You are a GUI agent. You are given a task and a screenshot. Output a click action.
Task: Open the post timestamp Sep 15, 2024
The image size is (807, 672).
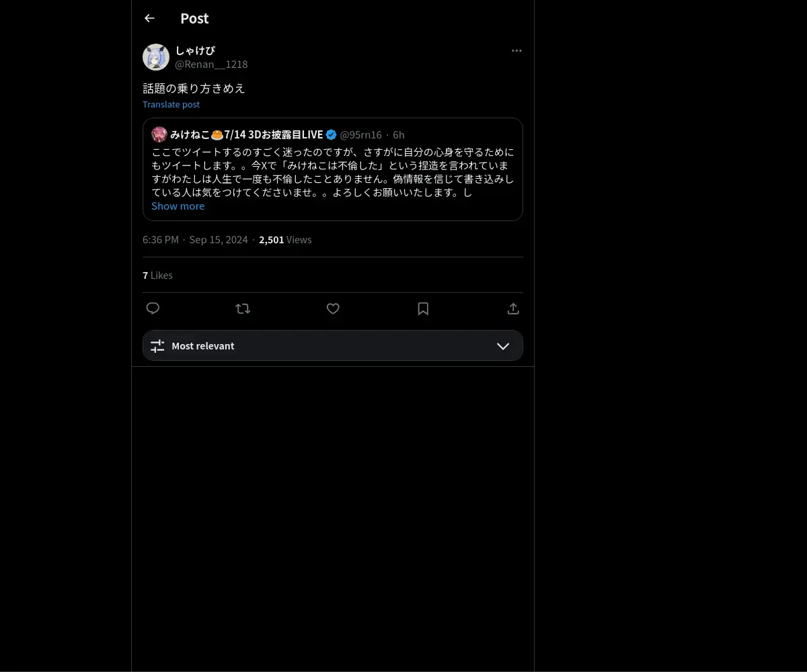(219, 240)
